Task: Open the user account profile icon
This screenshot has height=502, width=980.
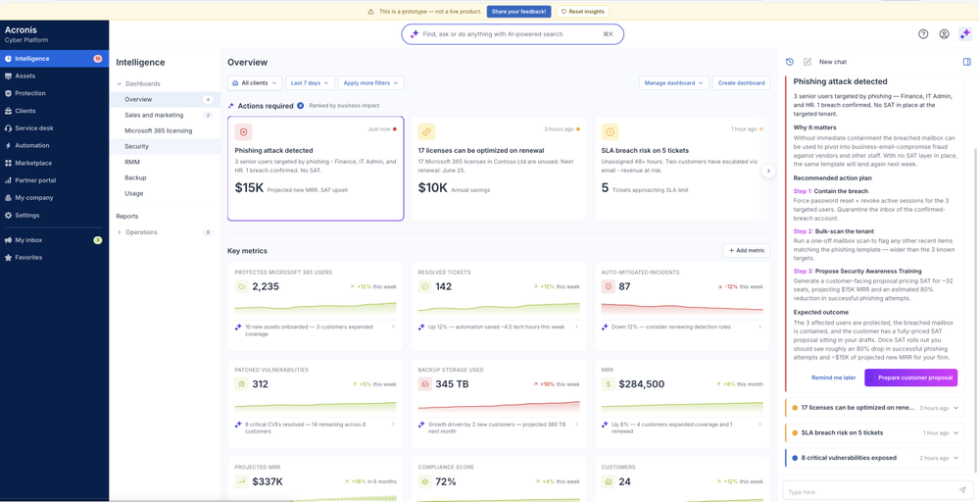Action: [x=945, y=34]
